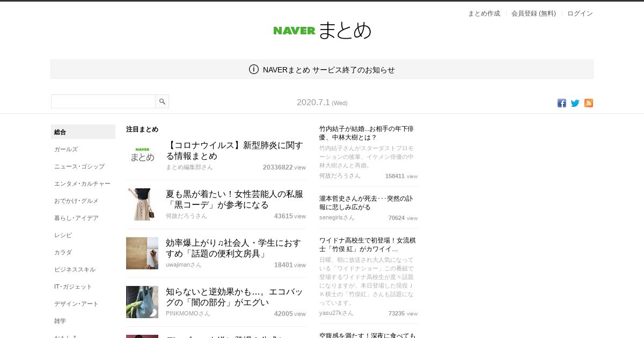Image resolution: width=644 pixels, height=338 pixels.
Task: Open author まとめ編集部さん
Action: pyautogui.click(x=189, y=167)
